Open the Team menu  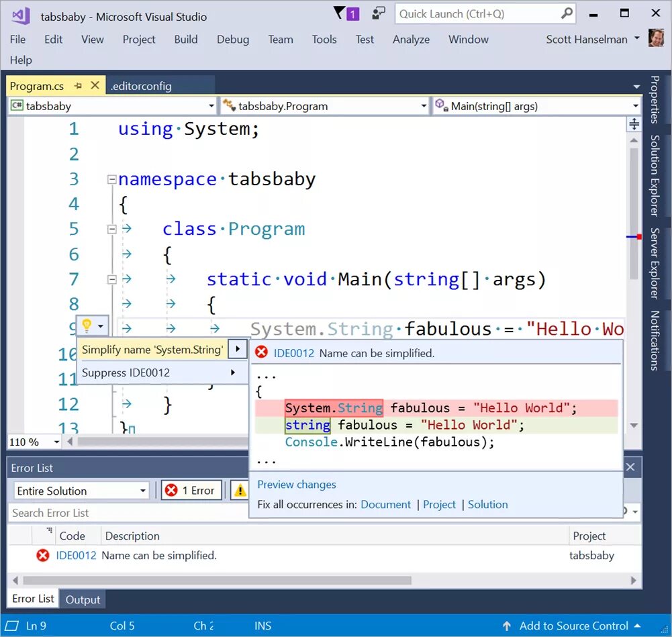281,40
